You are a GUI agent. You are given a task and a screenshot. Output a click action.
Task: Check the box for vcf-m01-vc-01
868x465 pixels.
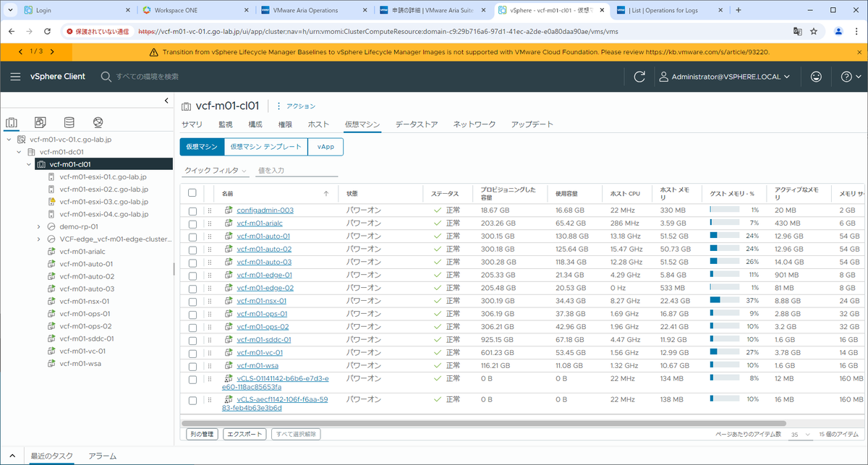click(x=192, y=353)
